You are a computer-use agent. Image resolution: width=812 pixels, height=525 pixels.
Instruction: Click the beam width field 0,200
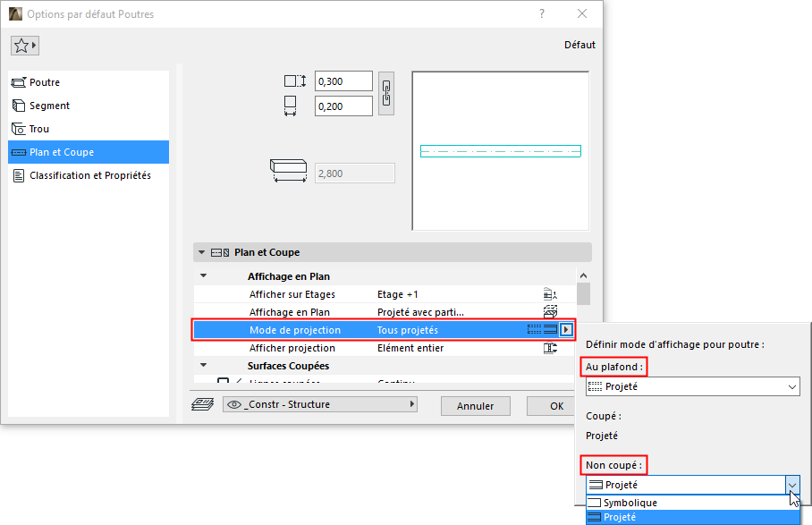click(x=343, y=106)
